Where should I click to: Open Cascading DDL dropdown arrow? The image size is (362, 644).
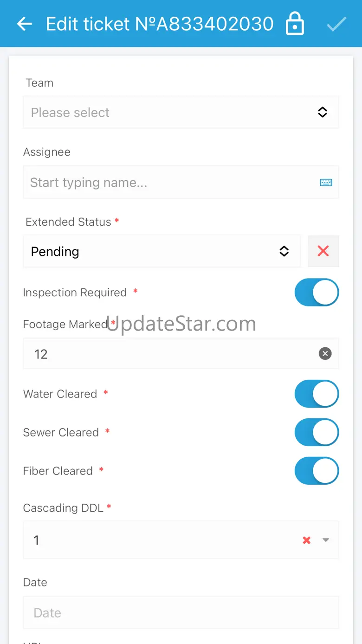326,540
